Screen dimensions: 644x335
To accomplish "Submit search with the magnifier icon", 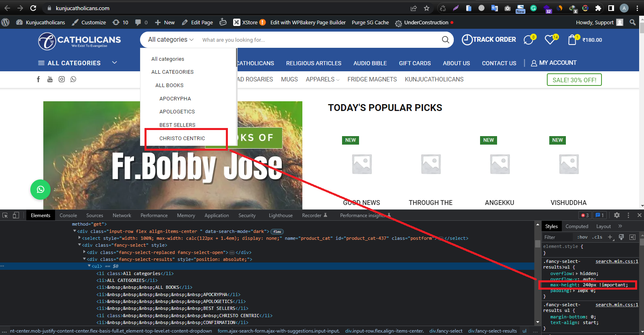I will [445, 40].
